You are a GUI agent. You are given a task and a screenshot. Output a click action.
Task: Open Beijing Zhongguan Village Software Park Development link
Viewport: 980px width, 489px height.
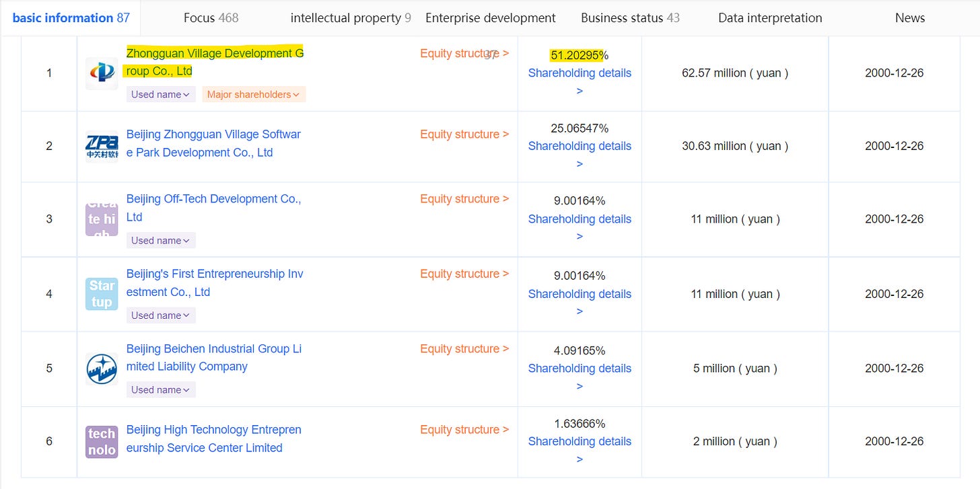[213, 143]
